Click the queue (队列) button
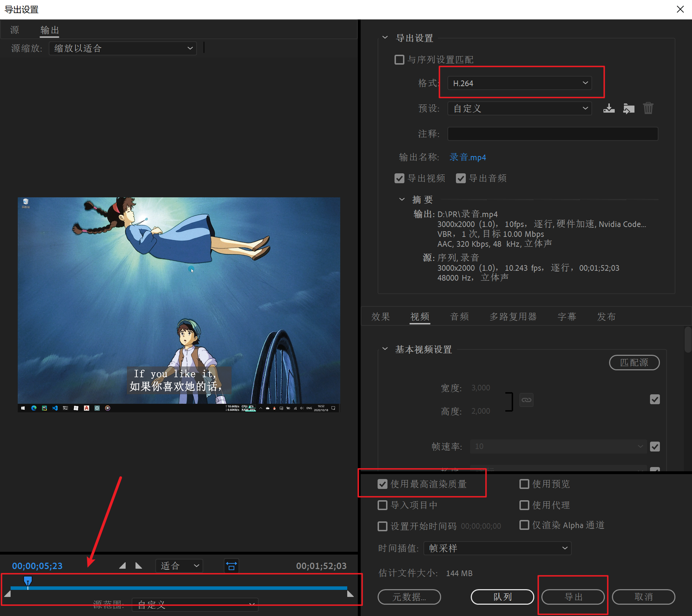Viewport: 692px width, 616px height. pos(502,597)
